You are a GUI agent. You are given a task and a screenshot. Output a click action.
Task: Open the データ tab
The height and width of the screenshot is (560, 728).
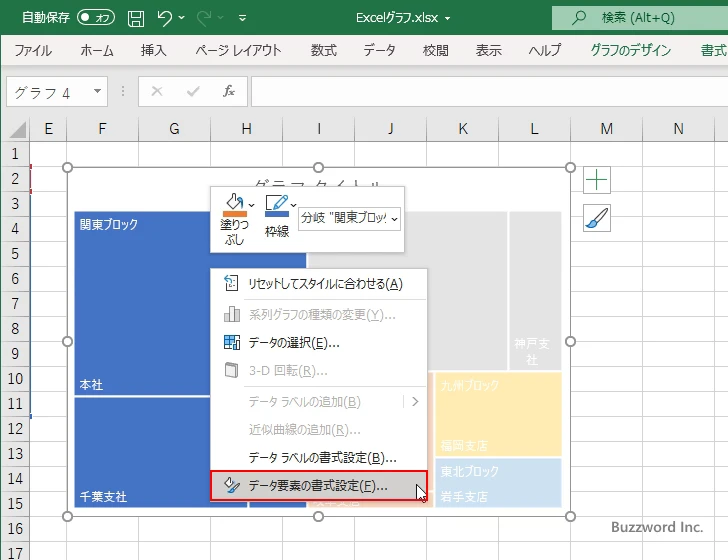(x=379, y=50)
